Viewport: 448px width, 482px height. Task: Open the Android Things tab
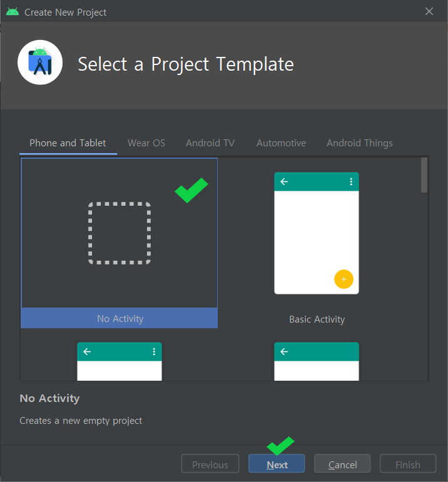click(359, 143)
